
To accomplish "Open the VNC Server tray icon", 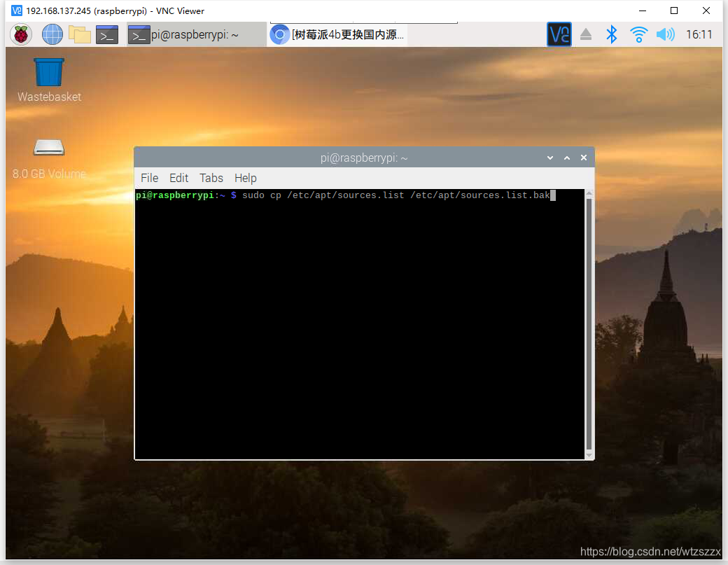I will coord(559,34).
